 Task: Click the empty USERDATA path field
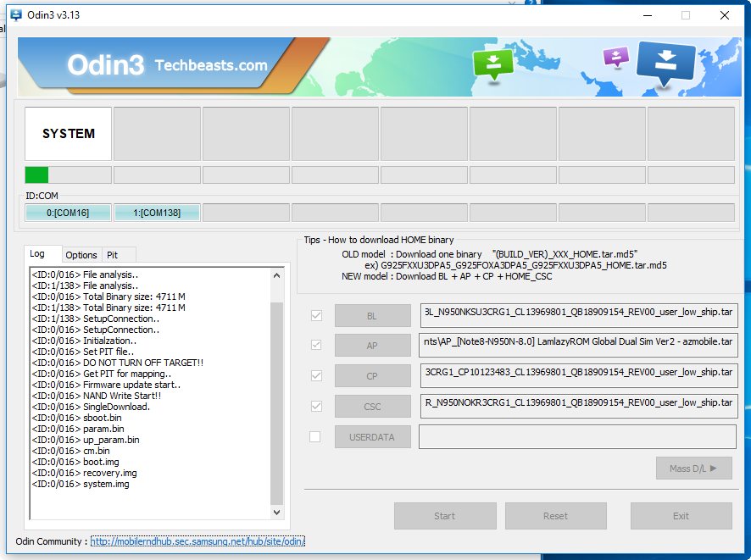(577, 436)
